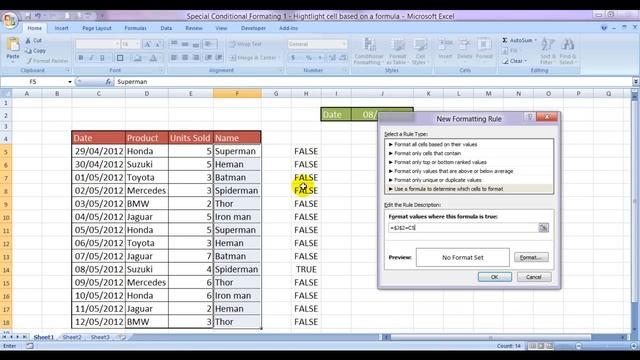Click the Insert cells button
This screenshot has width=640, height=360.
[445, 49]
